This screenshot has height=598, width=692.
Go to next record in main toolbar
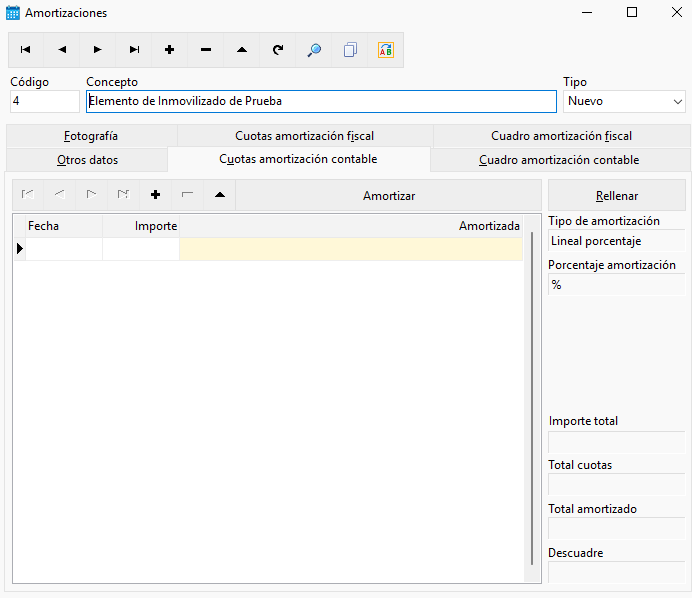click(98, 50)
